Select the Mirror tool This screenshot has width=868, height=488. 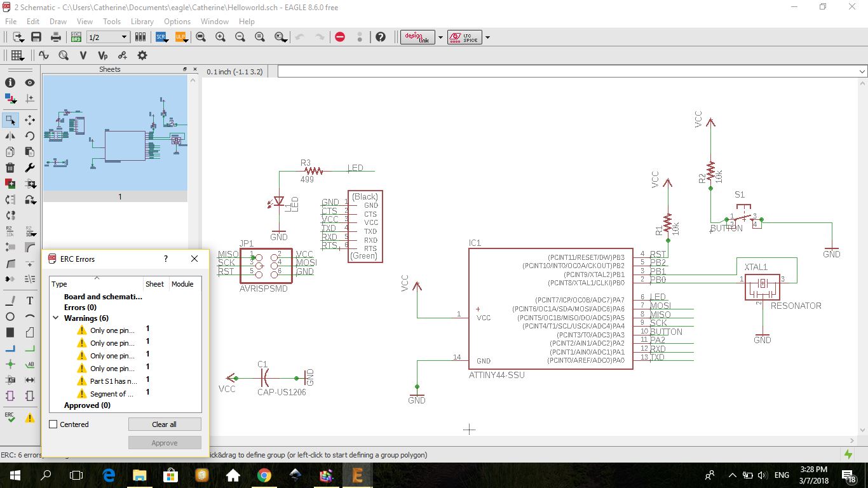(x=10, y=136)
